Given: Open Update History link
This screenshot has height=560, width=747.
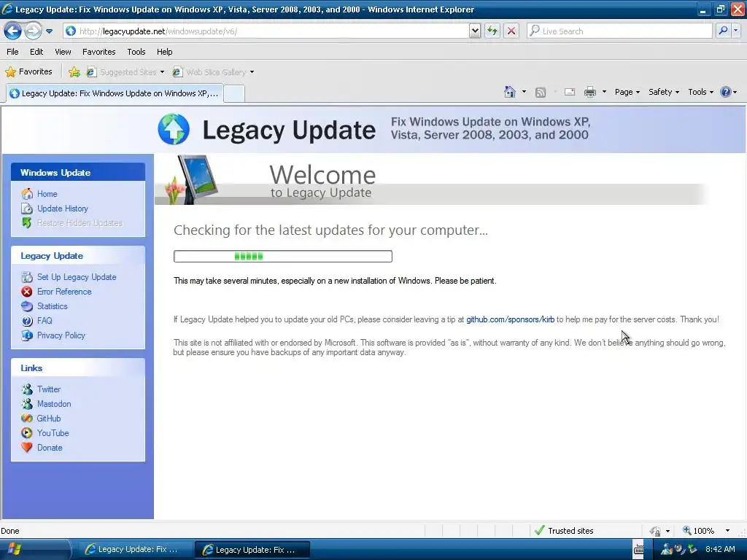Looking at the screenshot, I should (x=63, y=209).
